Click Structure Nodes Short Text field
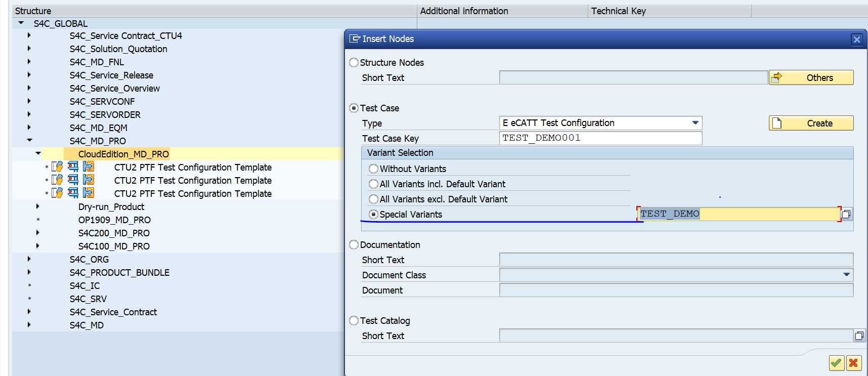Screen dimensions: 868x376 (x=633, y=77)
